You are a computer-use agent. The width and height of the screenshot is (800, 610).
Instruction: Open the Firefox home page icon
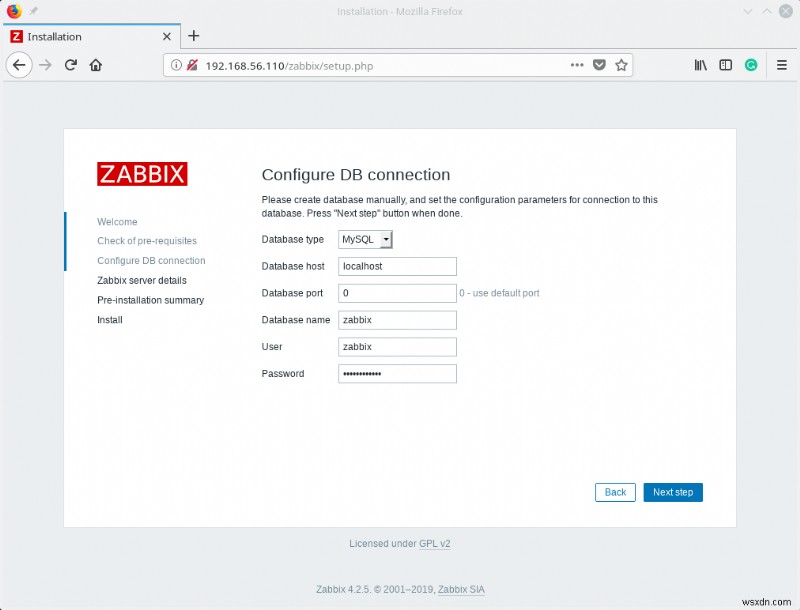point(95,65)
